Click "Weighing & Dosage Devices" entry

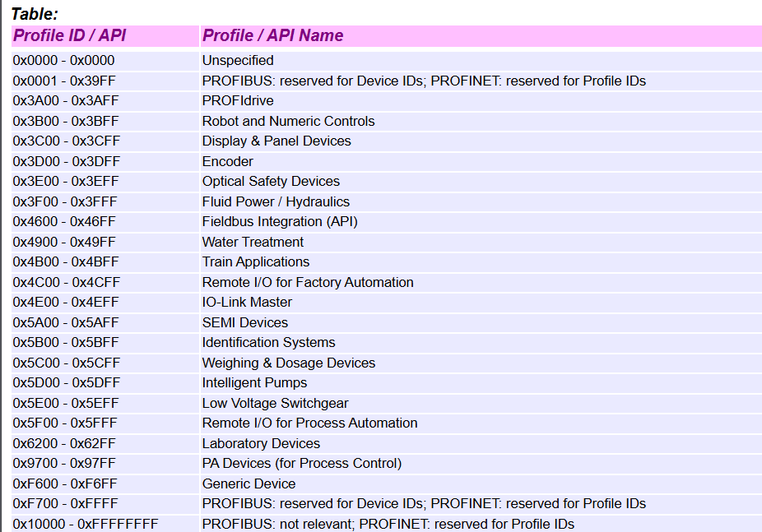click(289, 363)
